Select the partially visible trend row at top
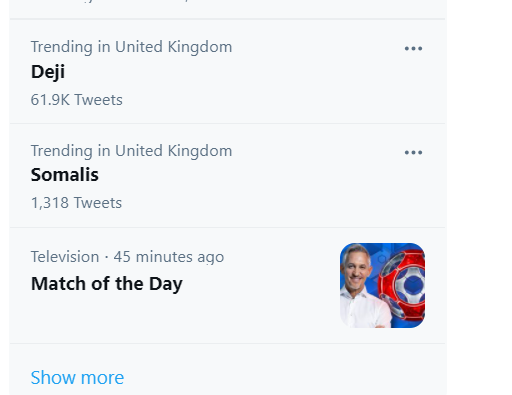The width and height of the screenshot is (512, 395). (x=227, y=9)
